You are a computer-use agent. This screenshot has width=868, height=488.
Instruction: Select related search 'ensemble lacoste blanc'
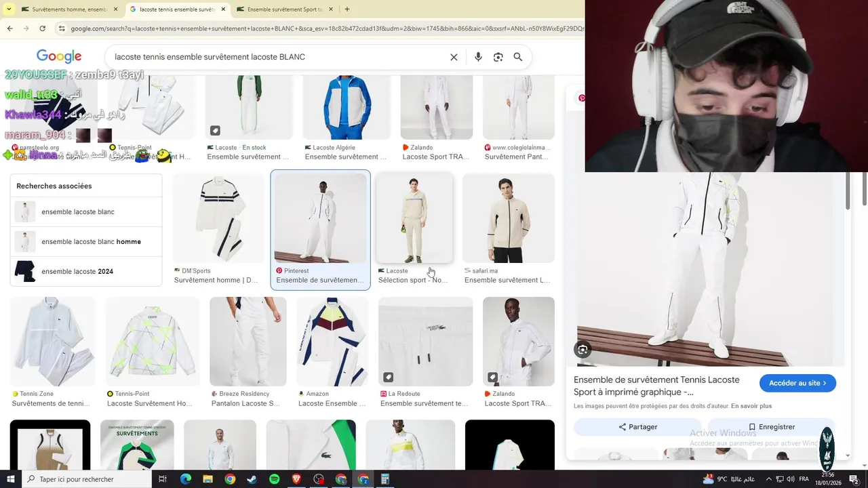click(86, 212)
